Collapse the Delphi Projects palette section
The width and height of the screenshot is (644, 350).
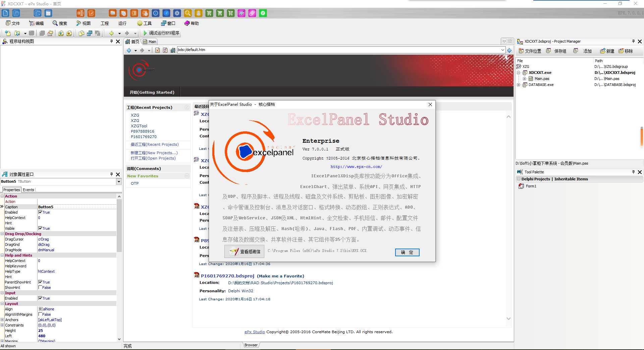(x=519, y=179)
